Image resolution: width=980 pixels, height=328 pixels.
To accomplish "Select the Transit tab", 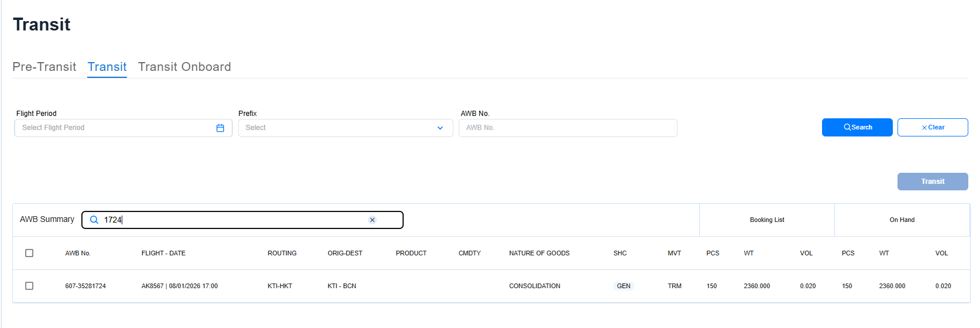I will point(107,67).
